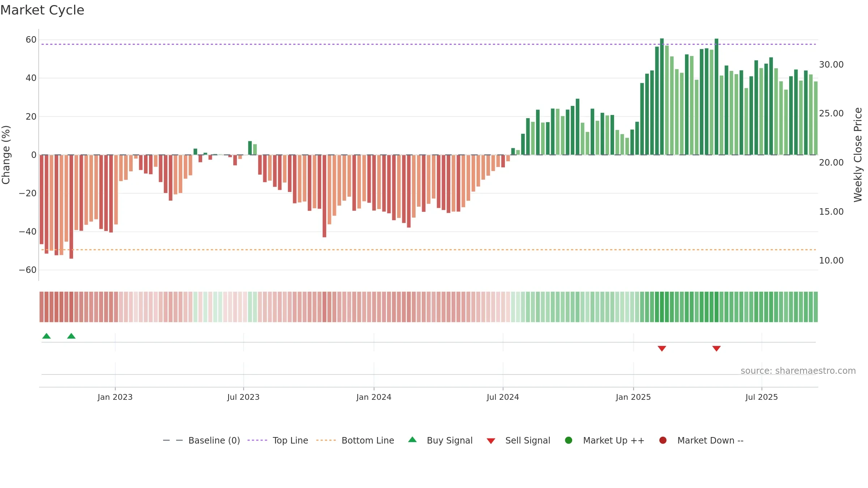This screenshot has width=868, height=488.
Task: Click the Market Up ++ green dot
Action: point(569,440)
